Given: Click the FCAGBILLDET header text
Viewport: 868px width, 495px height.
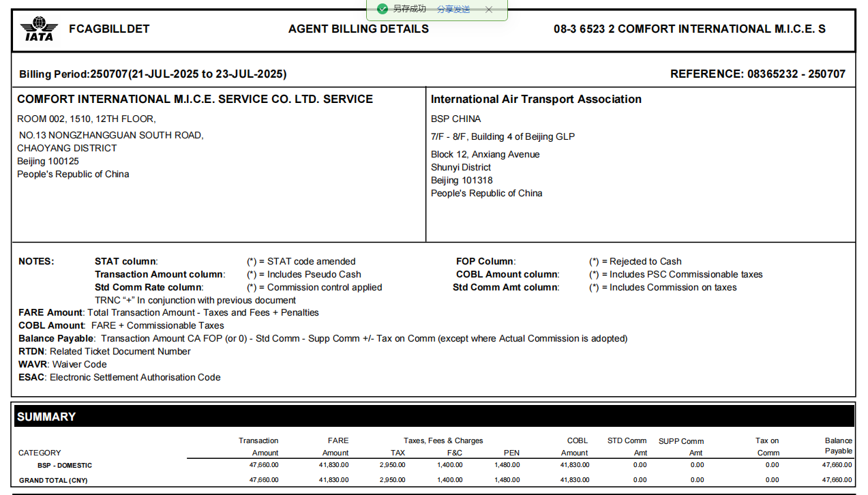Looking at the screenshot, I should click(109, 29).
